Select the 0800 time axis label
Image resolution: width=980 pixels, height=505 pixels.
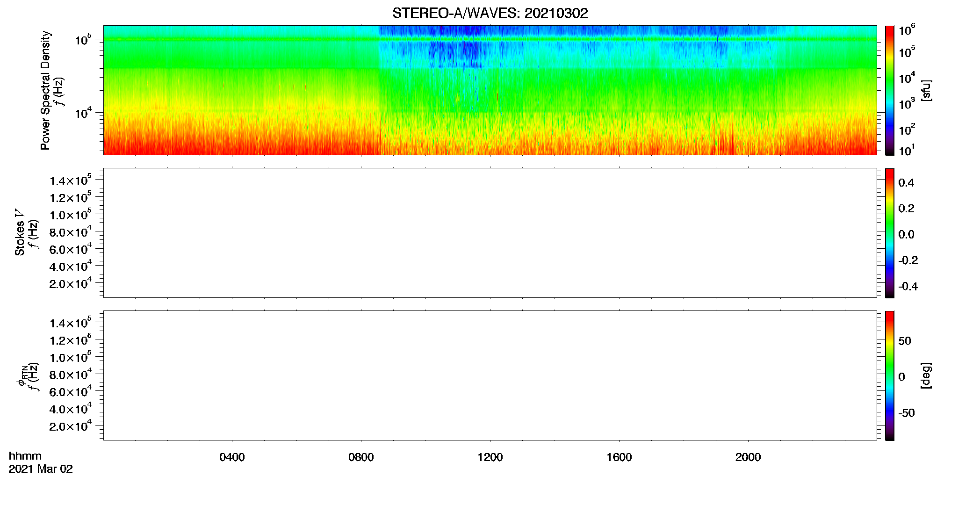pyautogui.click(x=361, y=457)
